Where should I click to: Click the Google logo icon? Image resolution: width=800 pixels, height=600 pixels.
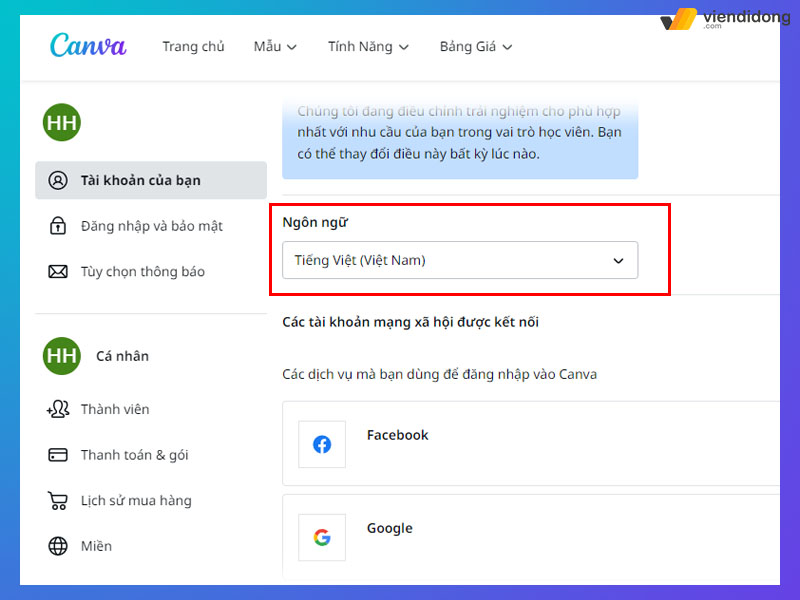[x=322, y=537]
